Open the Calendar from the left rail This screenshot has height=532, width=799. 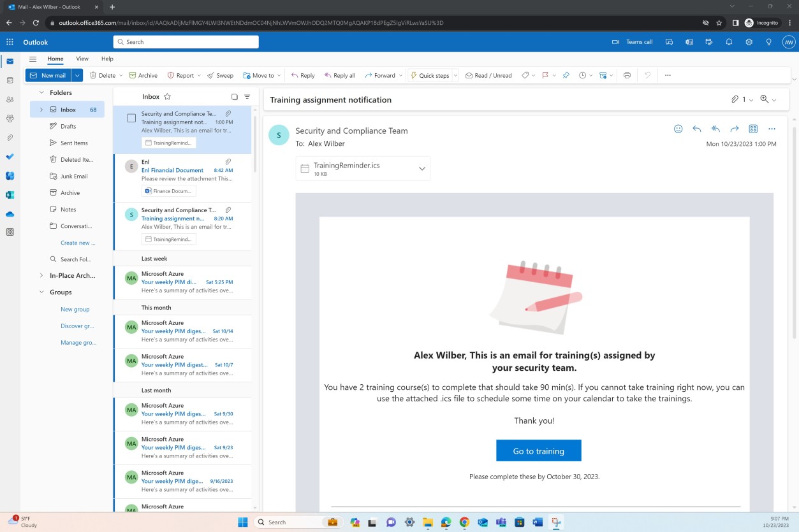[x=10, y=78]
